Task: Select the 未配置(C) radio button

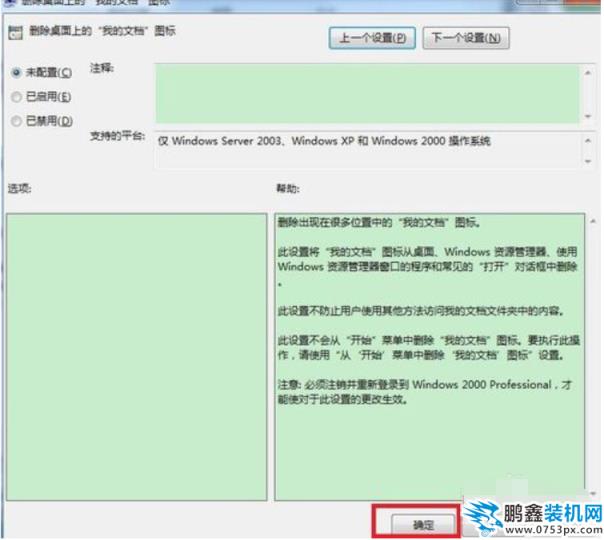Action: [x=17, y=72]
